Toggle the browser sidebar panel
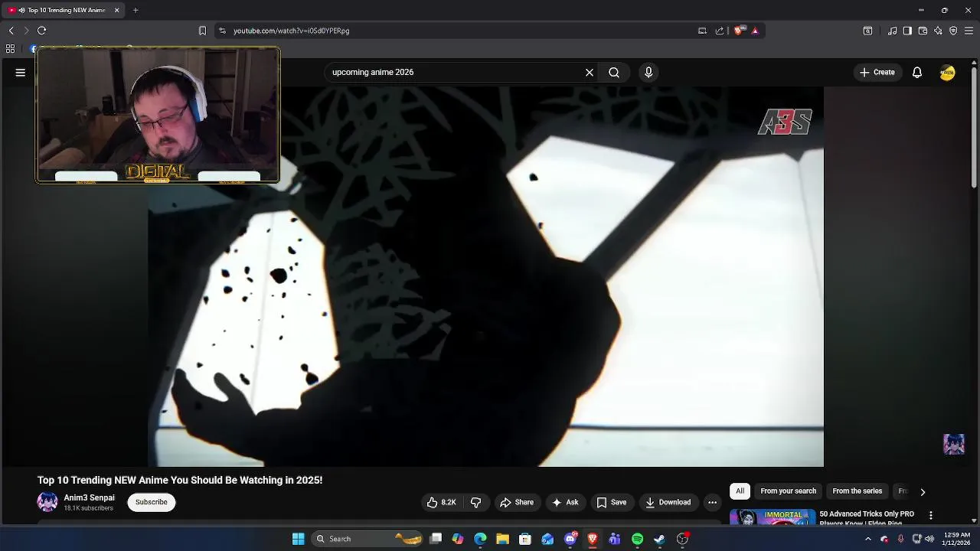Viewport: 980px width, 551px height. [x=907, y=31]
